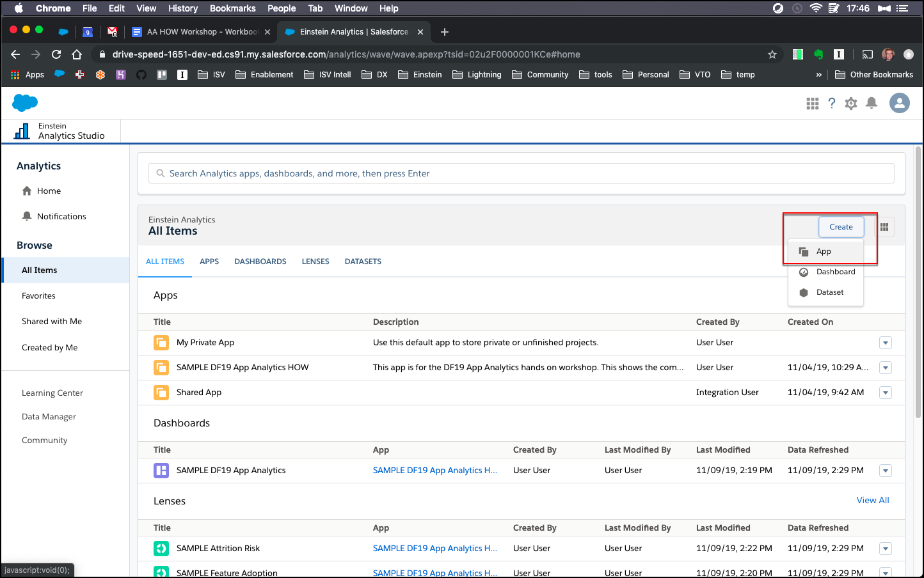This screenshot has height=578, width=924.
Task: Click the Evernote extension icon
Action: [x=818, y=54]
